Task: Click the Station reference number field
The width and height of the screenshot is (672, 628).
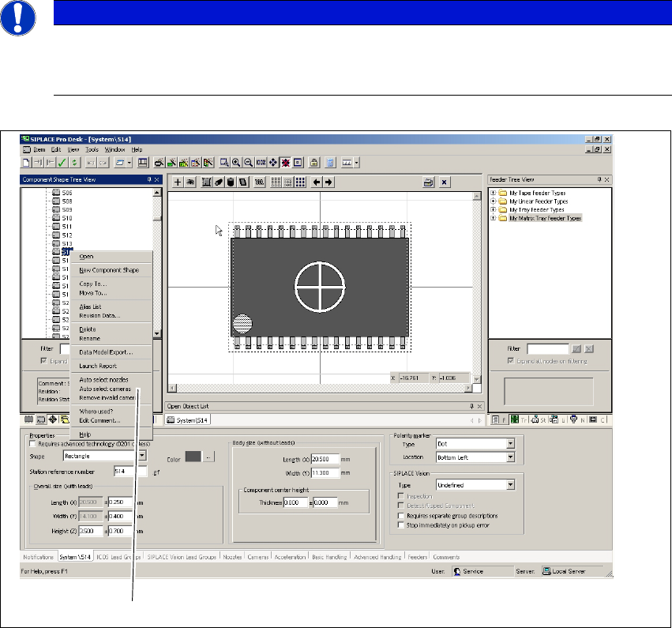Action: click(130, 472)
